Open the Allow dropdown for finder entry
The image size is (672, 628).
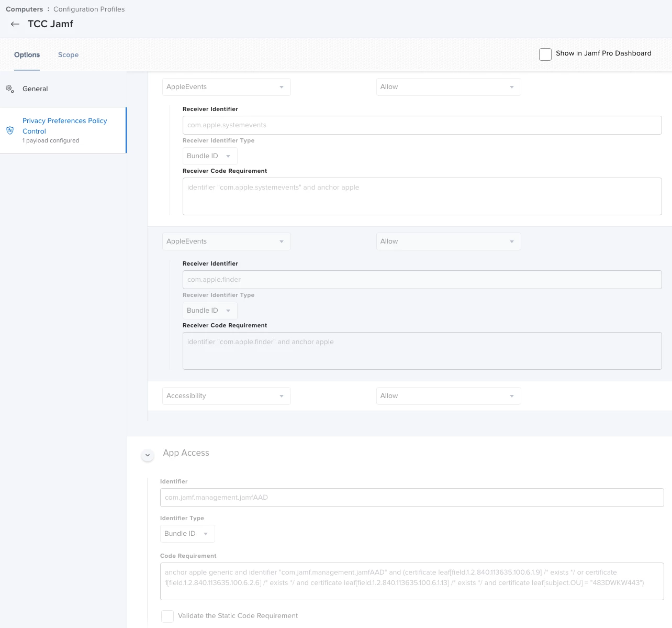tap(449, 241)
